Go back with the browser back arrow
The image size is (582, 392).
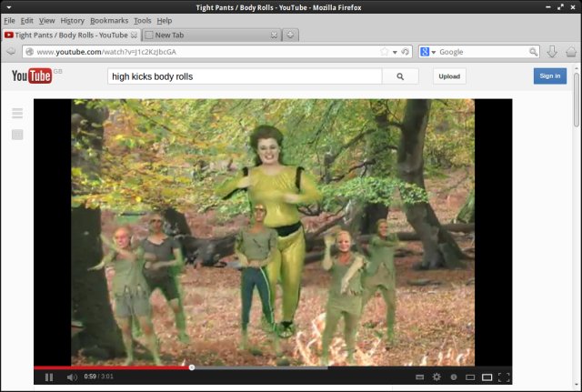[11, 52]
